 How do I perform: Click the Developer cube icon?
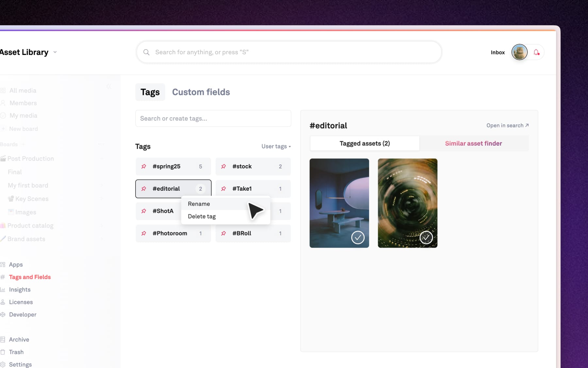click(3, 314)
